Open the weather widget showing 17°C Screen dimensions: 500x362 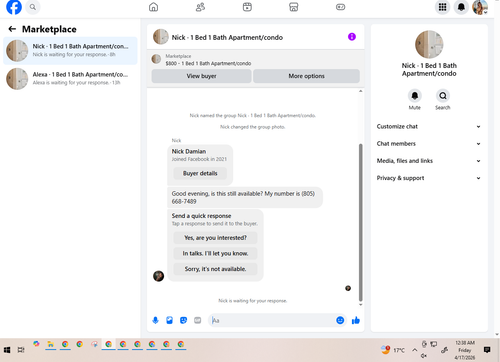pyautogui.click(x=393, y=350)
